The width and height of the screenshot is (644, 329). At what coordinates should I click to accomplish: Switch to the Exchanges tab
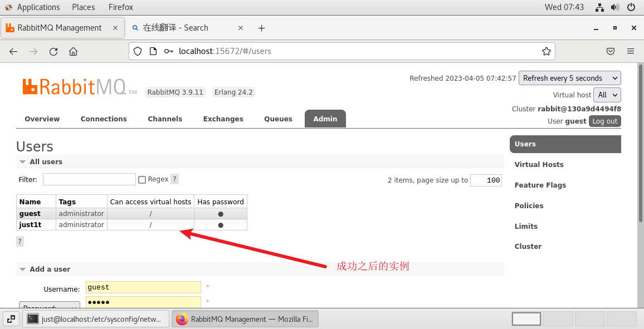(223, 119)
